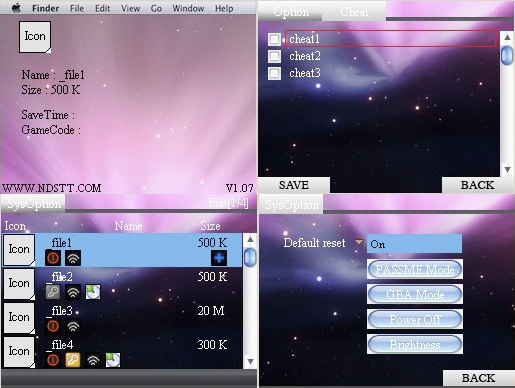Select the _file3 row Icon thumbnail
The width and height of the screenshot is (515, 388).
(x=19, y=318)
